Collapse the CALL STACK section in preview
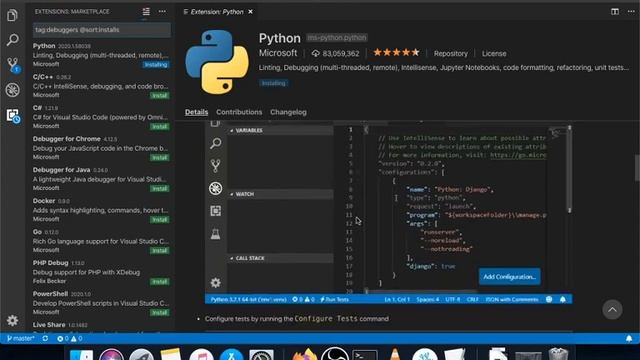Viewport: 640px width, 360px height. point(280,258)
